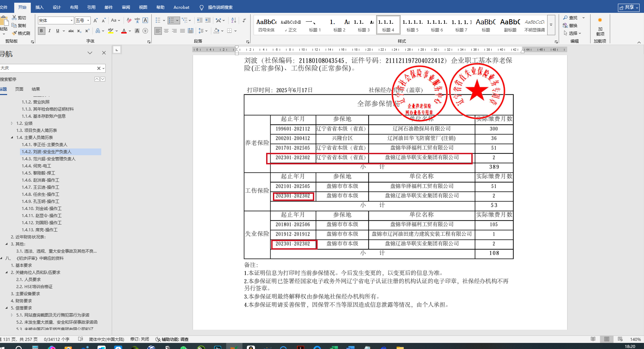644x349 pixels.
Task: Center-align the paragraph
Action: click(166, 31)
